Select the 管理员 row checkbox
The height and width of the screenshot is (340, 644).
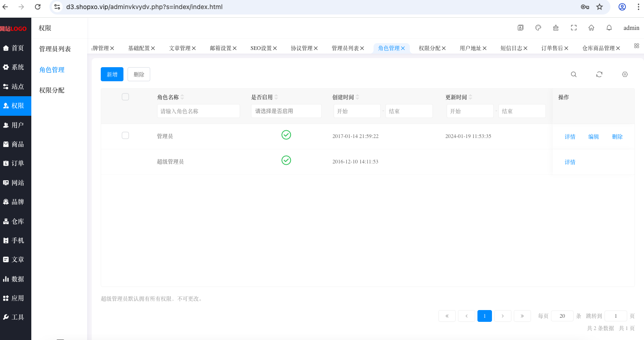126,135
